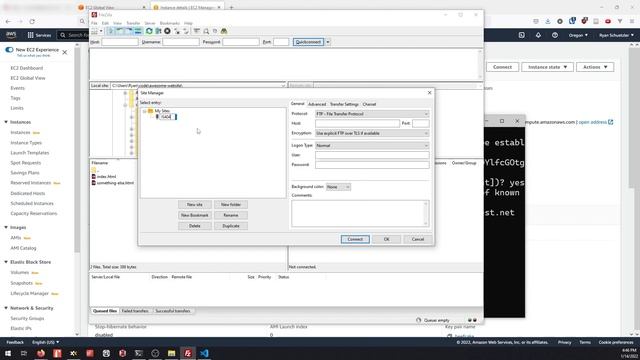Toggle message log display icon
The width and height of the screenshot is (640, 360).
[111, 31]
